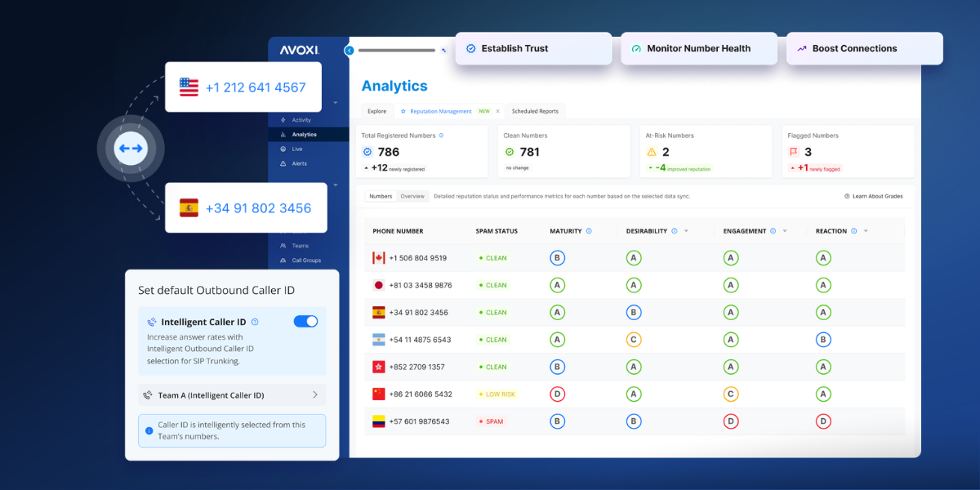Open the Reaction column sort dropdown

click(x=866, y=231)
